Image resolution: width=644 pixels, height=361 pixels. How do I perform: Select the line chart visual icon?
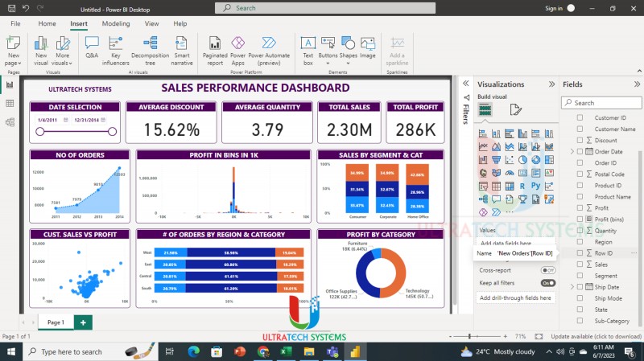[x=483, y=146]
